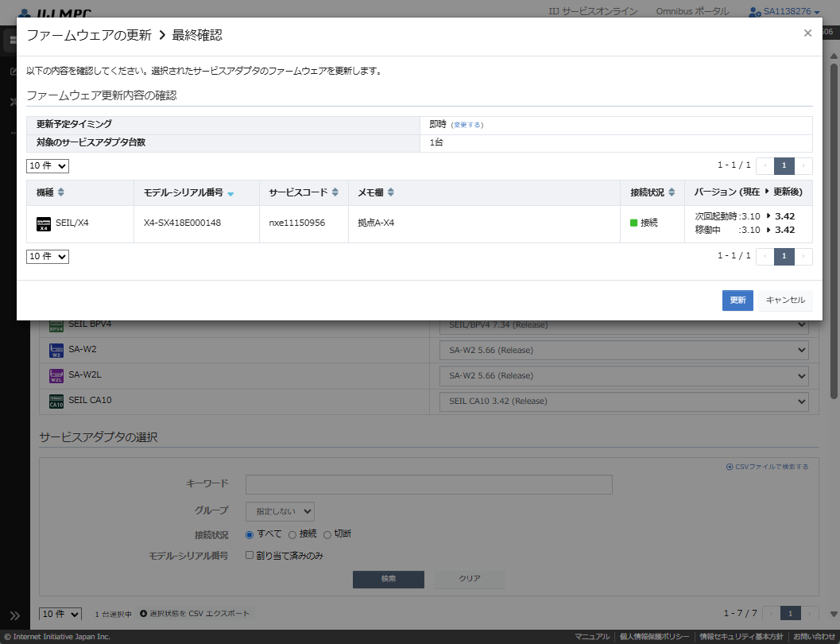Image resolution: width=840 pixels, height=644 pixels.
Task: Sort table by 接続状況 column
Action: (672, 192)
